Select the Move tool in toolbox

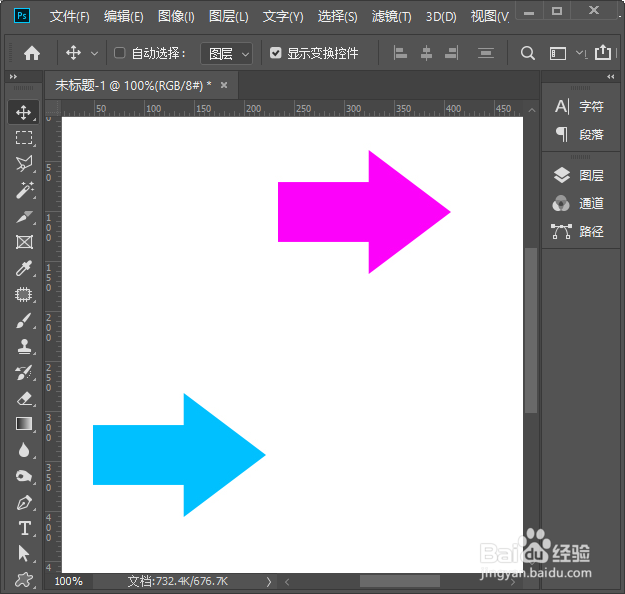[24, 112]
